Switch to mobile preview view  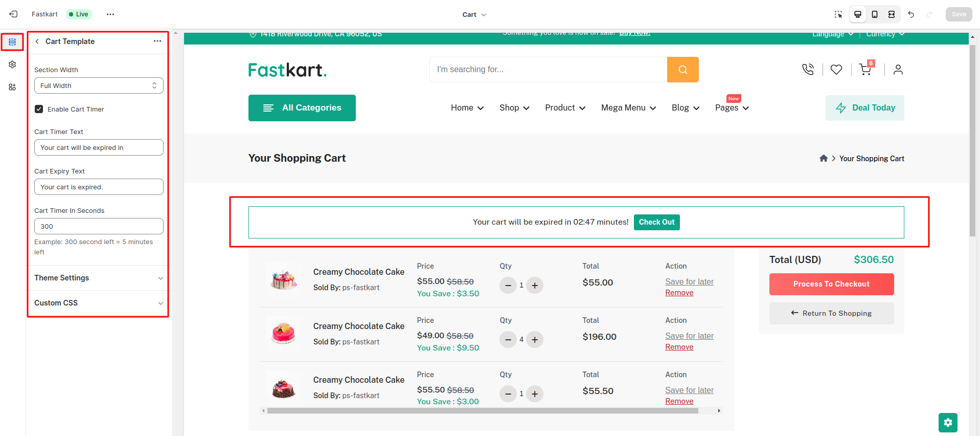875,14
